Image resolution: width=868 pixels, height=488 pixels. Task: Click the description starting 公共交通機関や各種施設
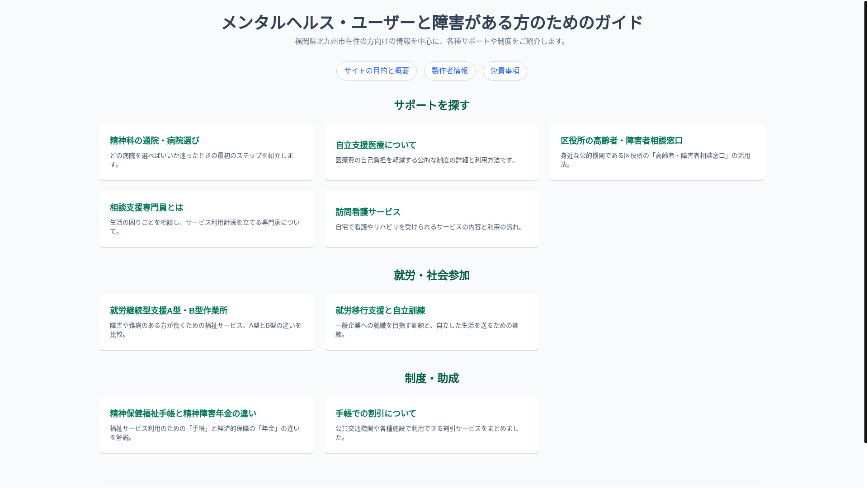point(427,433)
